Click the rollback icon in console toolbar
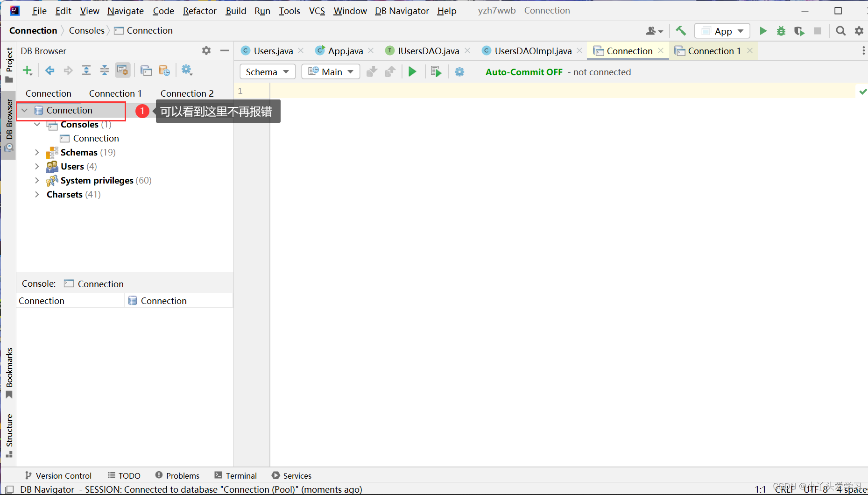The height and width of the screenshot is (495, 868). click(x=390, y=72)
